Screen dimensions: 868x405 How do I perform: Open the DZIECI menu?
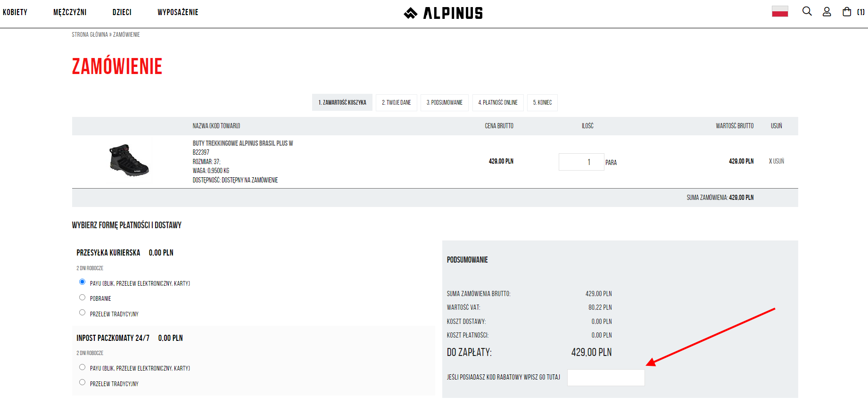tap(122, 12)
